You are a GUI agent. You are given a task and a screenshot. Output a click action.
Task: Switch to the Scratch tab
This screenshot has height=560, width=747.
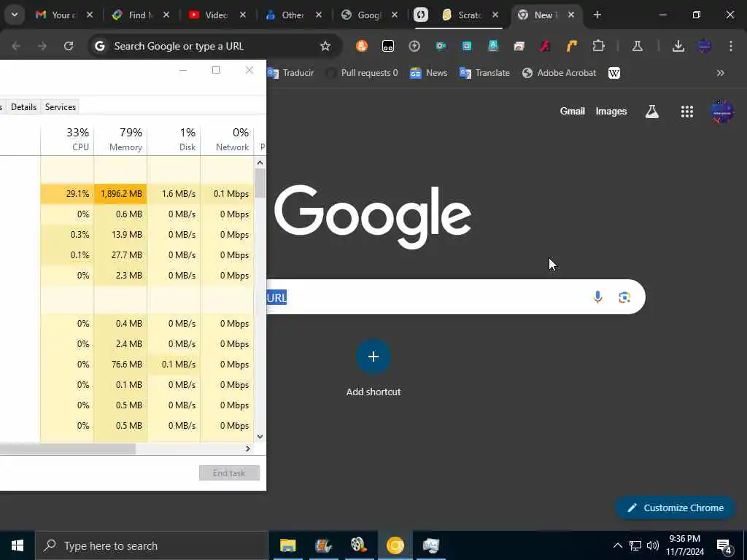tap(469, 15)
